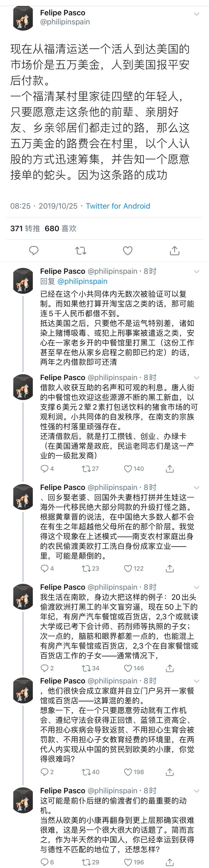209x868 pixels.
Task: Open the dropdown chevron on the main tweet
Action: [x=196, y=14]
